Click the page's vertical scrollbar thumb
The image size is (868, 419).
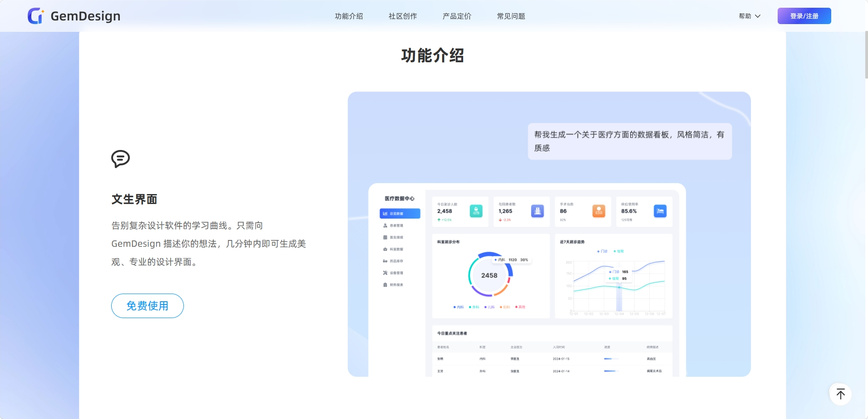866,55
